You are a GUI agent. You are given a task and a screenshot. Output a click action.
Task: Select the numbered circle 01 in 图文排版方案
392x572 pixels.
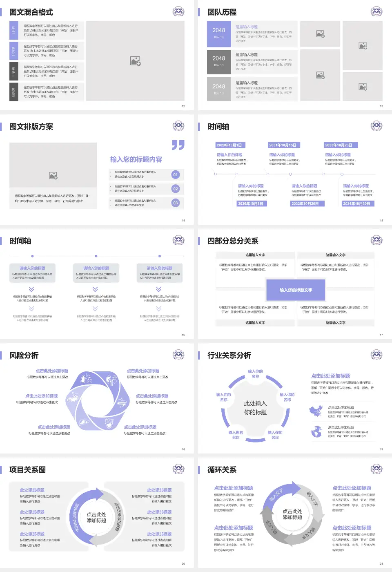pos(176,174)
